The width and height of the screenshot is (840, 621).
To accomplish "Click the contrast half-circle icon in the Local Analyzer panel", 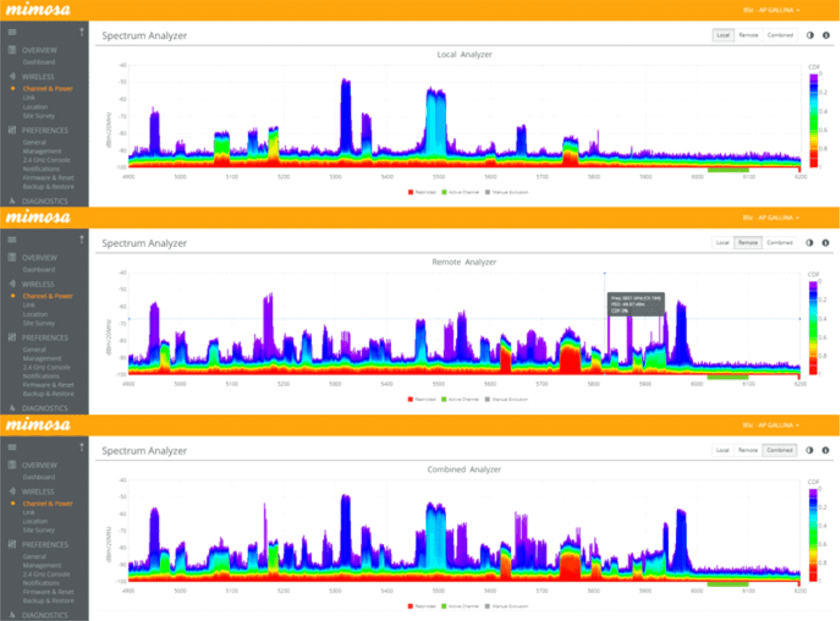I will pos(810,35).
